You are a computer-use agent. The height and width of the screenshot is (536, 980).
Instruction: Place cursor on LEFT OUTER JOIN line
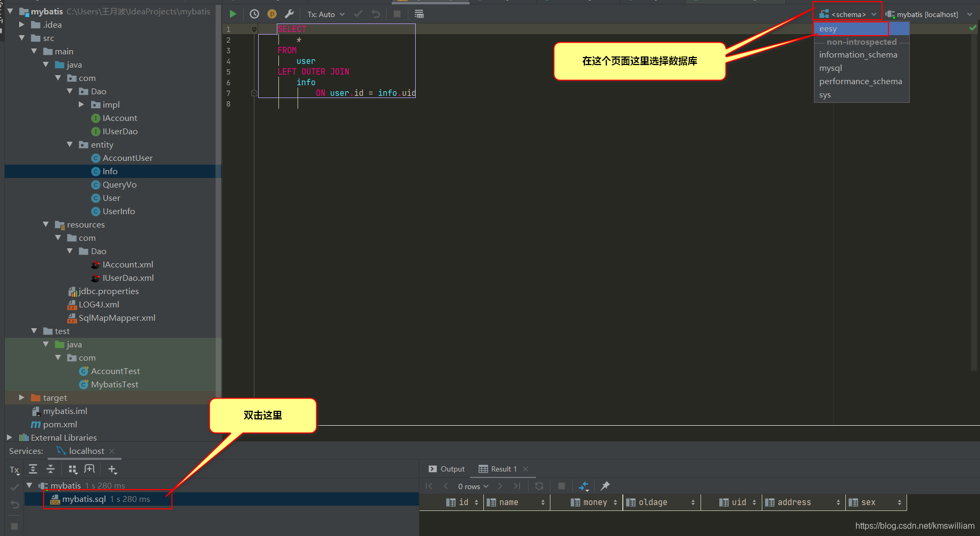point(314,72)
